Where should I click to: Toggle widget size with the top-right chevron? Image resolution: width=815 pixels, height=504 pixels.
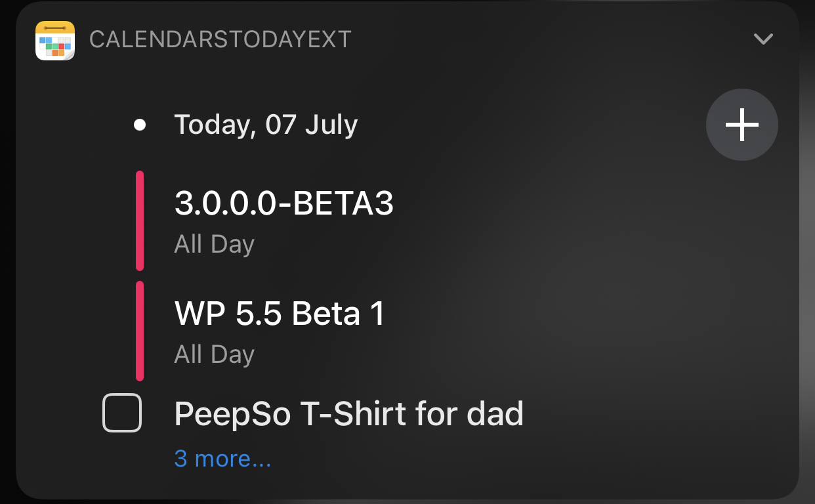click(x=763, y=39)
